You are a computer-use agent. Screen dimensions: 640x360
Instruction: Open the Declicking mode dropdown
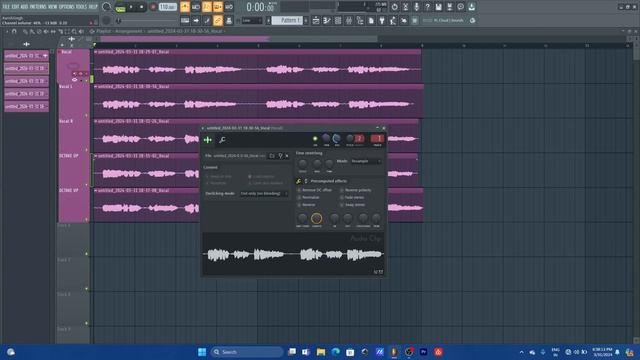264,193
